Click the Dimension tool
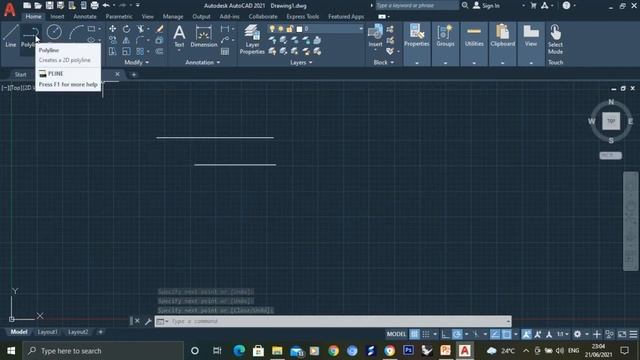 (x=204, y=36)
